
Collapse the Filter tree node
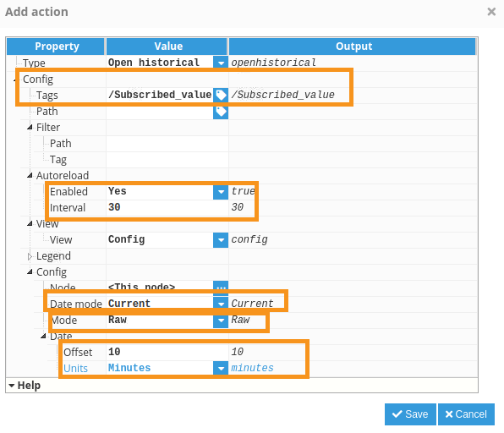click(x=30, y=128)
